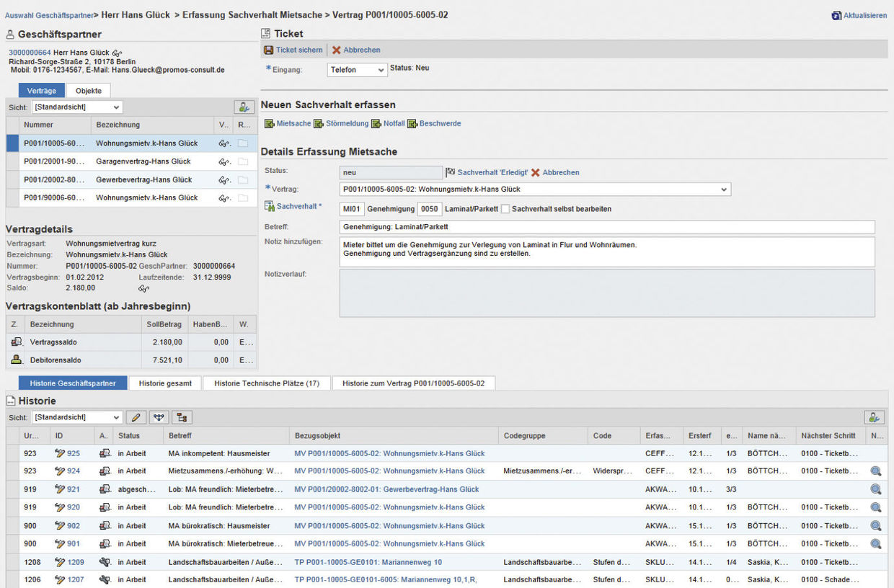Open magnifier details for ticket 924 row
The width and height of the screenshot is (894, 588).
click(x=875, y=471)
